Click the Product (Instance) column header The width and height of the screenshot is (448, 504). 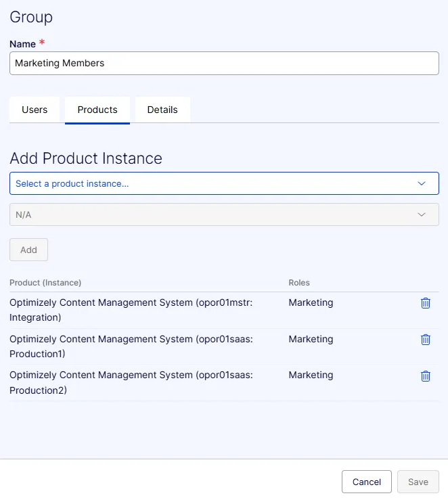point(45,283)
